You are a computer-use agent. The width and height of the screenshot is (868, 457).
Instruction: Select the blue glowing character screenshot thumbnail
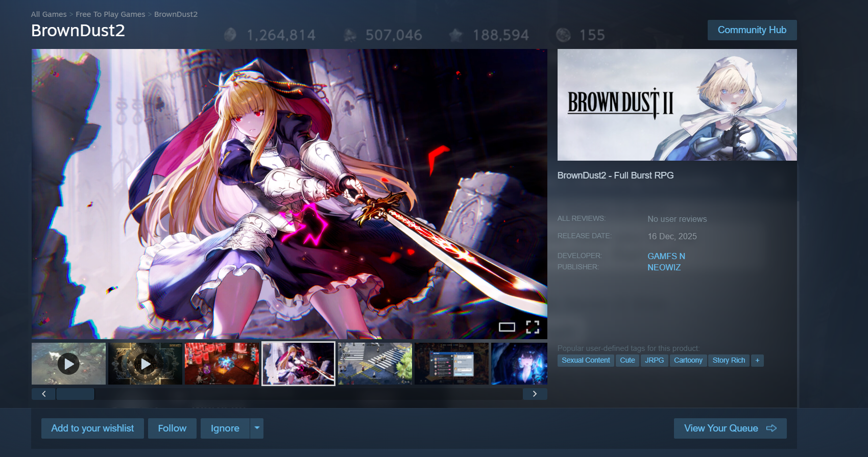pyautogui.click(x=519, y=364)
